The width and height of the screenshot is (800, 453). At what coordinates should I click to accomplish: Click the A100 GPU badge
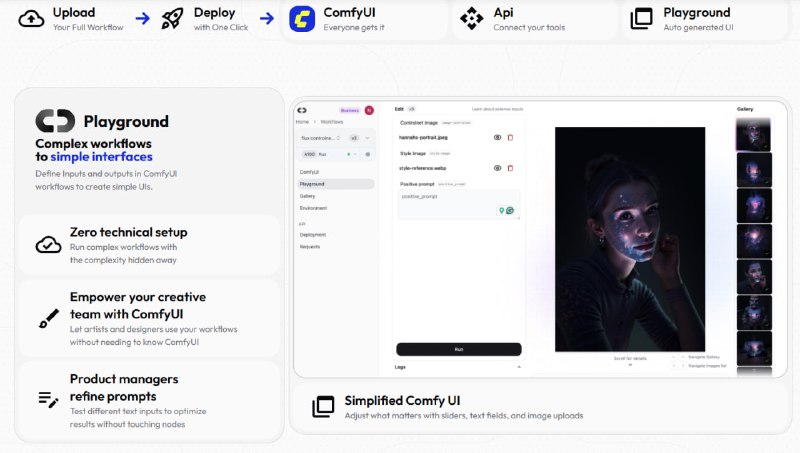coord(309,154)
